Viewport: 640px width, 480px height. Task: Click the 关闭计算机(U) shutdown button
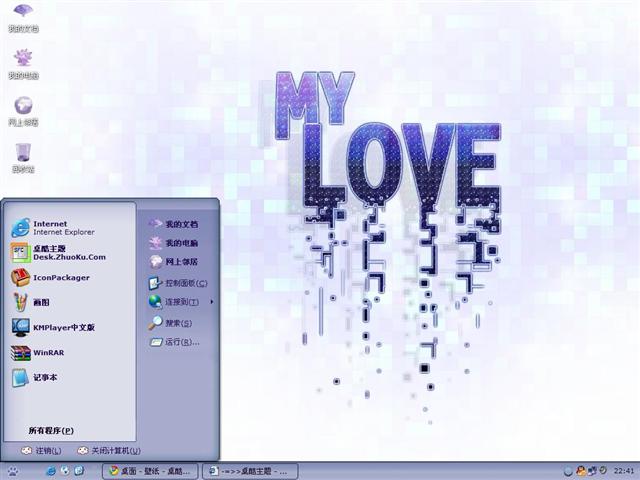click(x=109, y=451)
